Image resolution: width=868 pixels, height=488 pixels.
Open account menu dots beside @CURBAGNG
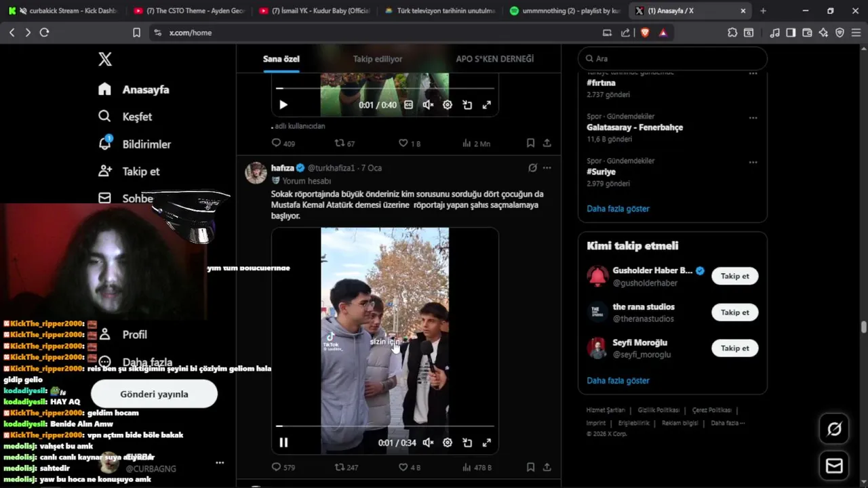pyautogui.click(x=220, y=463)
